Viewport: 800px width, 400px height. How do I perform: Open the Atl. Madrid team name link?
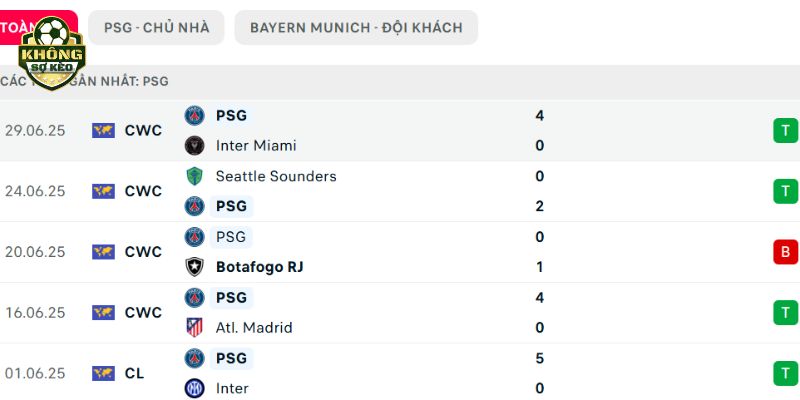click(x=254, y=328)
